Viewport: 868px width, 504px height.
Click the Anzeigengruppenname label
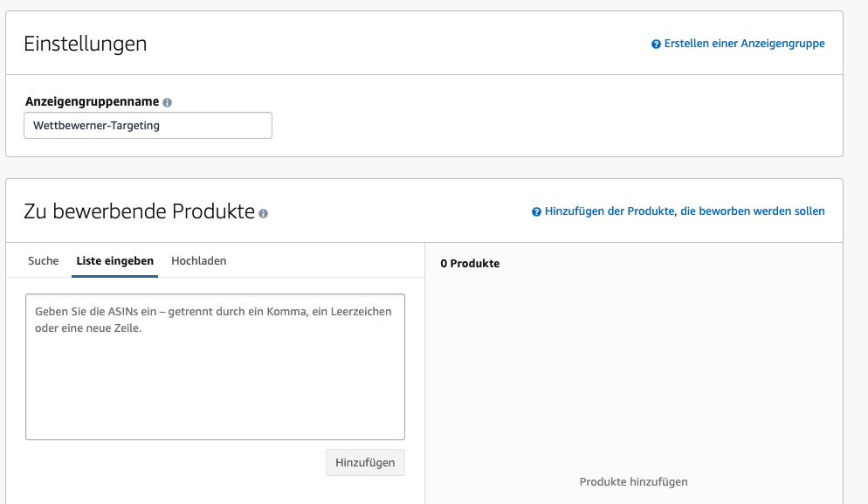point(93,102)
